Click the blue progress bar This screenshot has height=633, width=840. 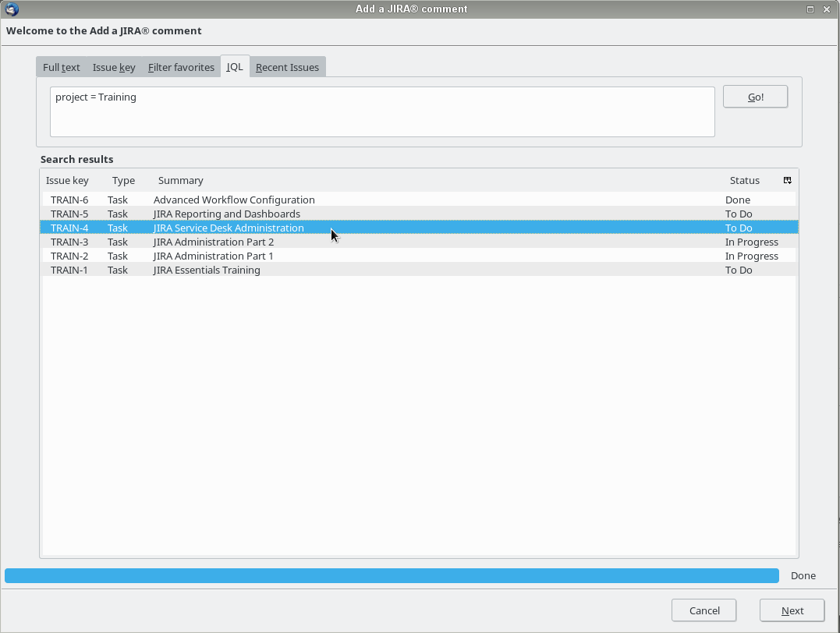tap(392, 575)
